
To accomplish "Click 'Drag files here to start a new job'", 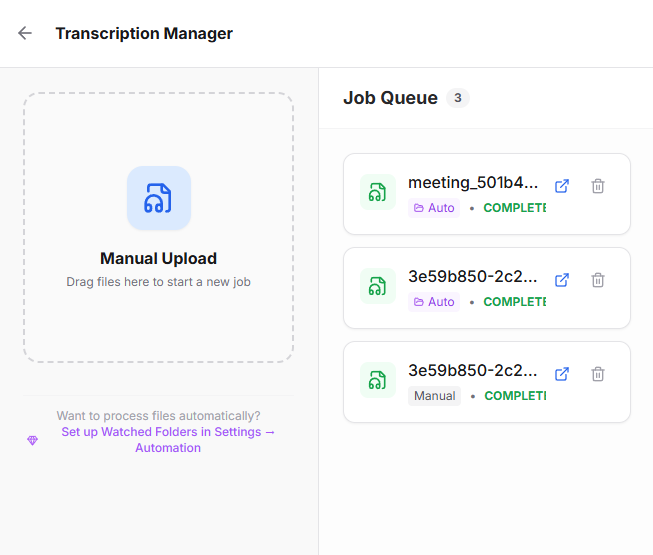I will 158,282.
